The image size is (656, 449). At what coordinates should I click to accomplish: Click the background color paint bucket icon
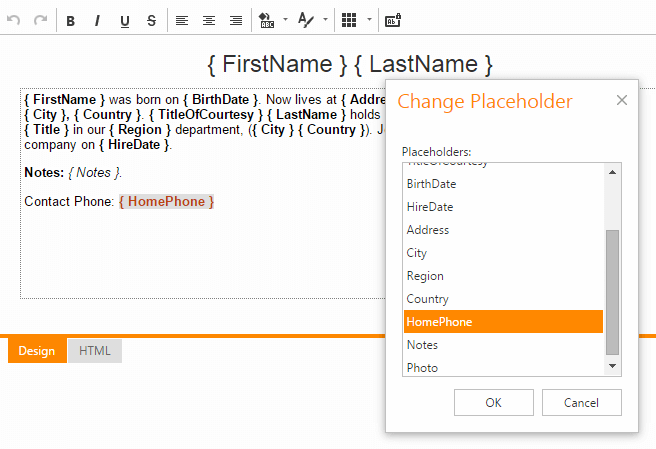pyautogui.click(x=266, y=20)
